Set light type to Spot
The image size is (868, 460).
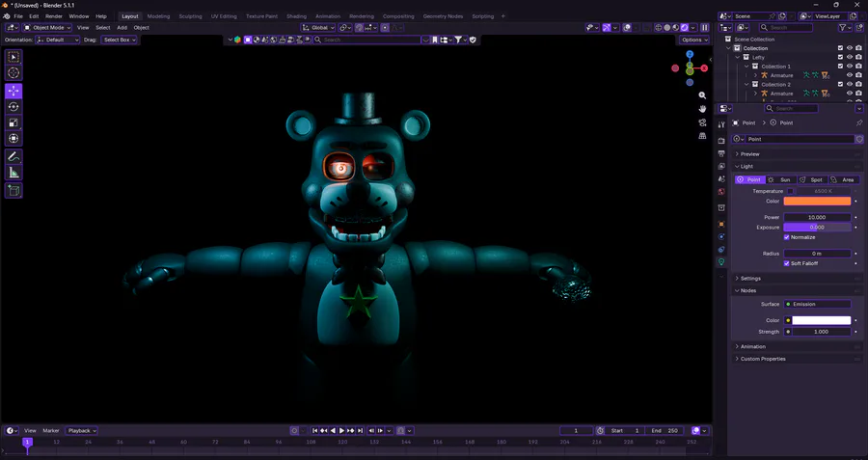tap(812, 180)
